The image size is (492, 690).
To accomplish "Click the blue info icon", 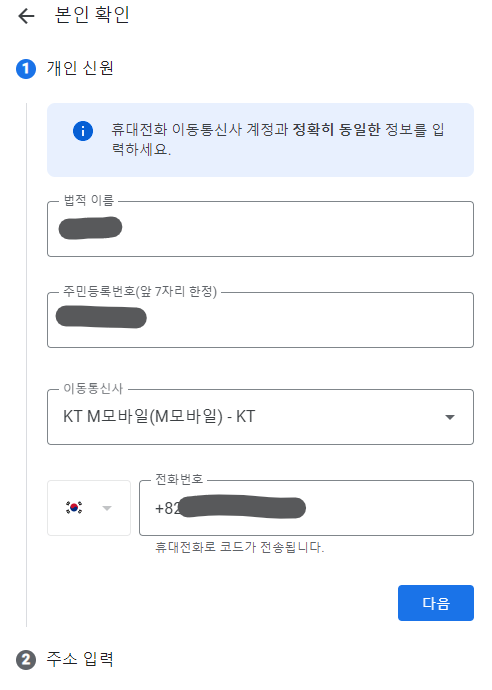I will coord(83,131).
